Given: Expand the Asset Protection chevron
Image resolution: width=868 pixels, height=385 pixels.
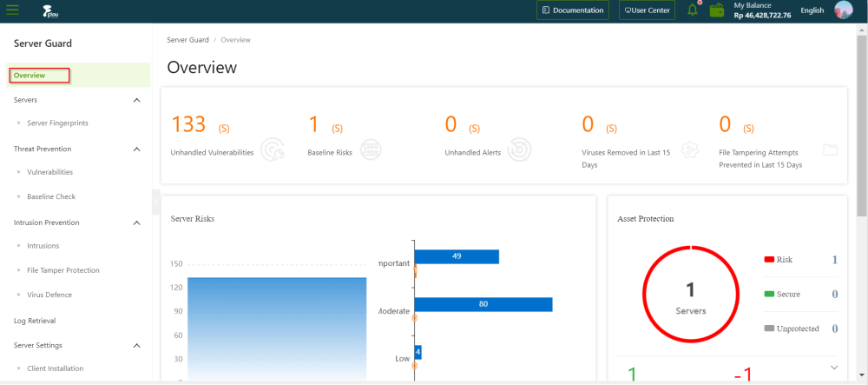Looking at the screenshot, I should [834, 368].
